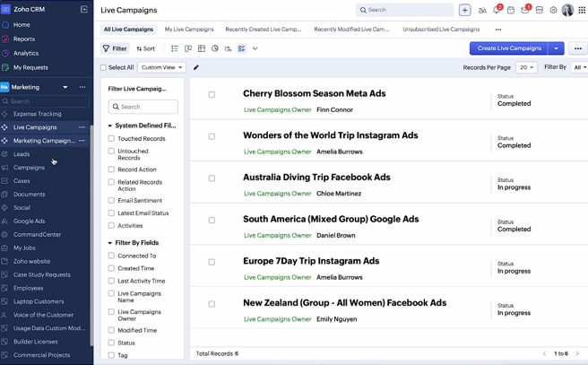This screenshot has width=588, height=365.
Task: Collapse System Defined Filters section
Action: pos(110,126)
